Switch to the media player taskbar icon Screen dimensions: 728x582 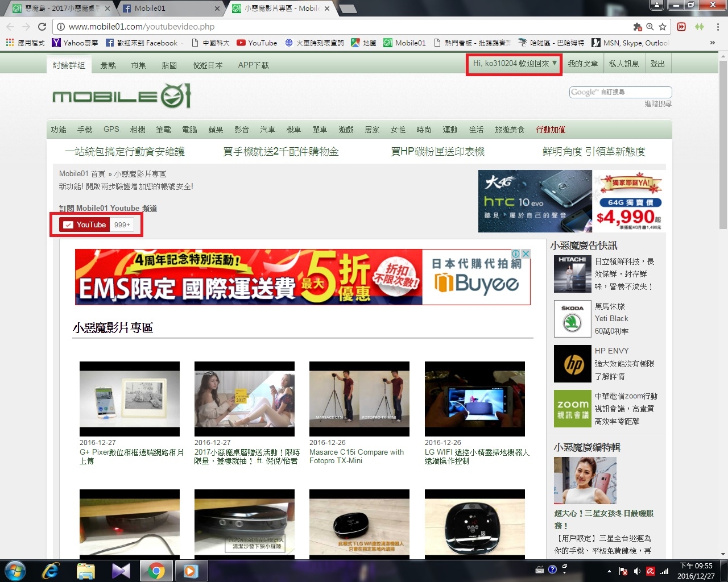[x=191, y=571]
